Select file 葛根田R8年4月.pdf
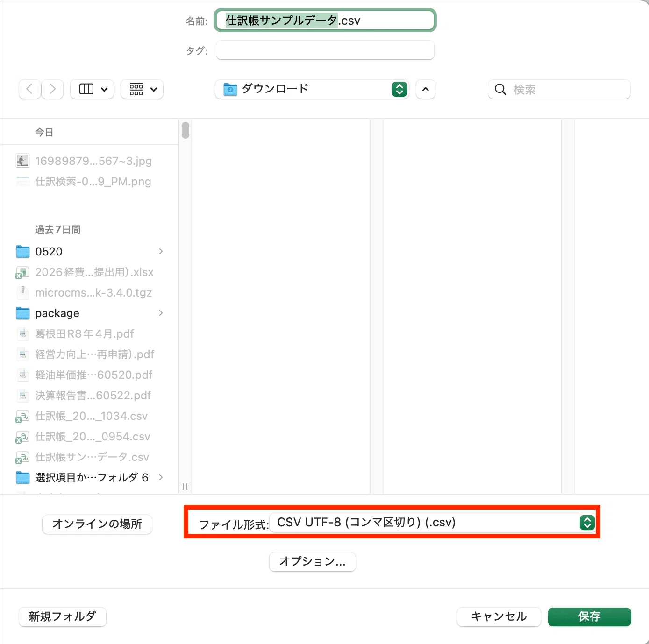This screenshot has width=649, height=644. (89, 334)
